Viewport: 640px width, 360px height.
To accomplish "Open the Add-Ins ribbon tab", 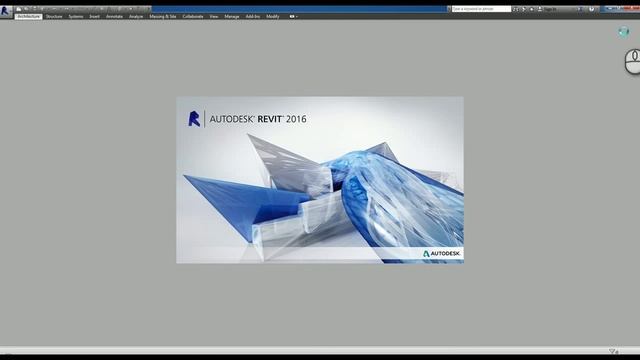I will [x=253, y=17].
